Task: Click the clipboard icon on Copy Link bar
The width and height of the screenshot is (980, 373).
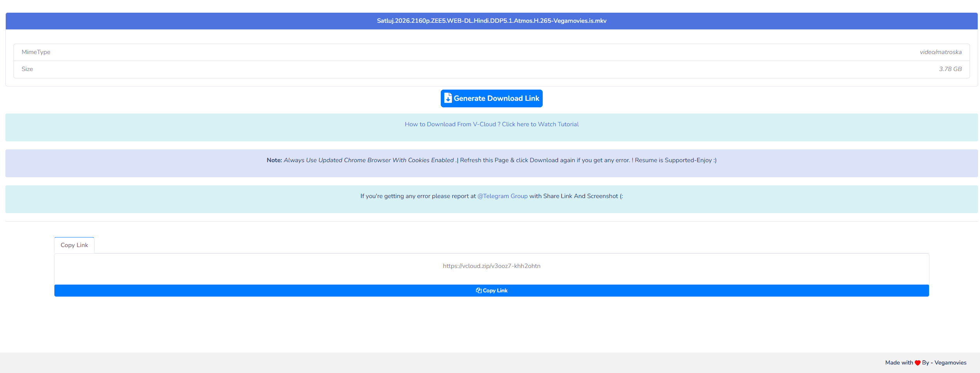Action: click(x=479, y=290)
